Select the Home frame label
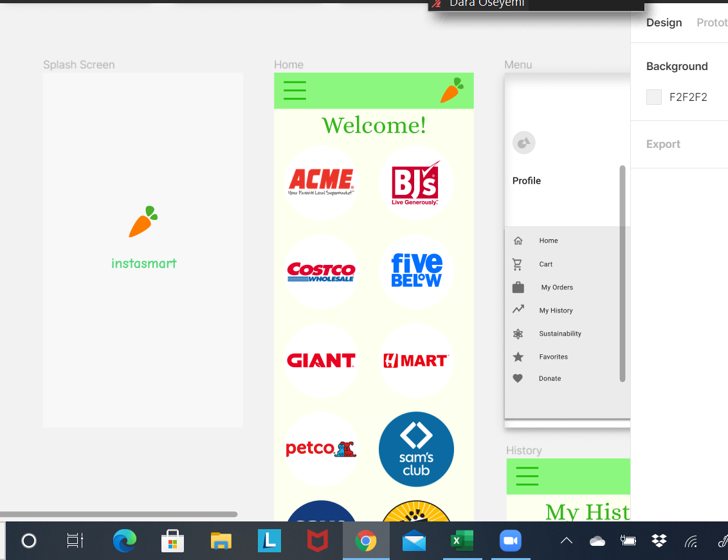The image size is (728, 560). tap(289, 64)
